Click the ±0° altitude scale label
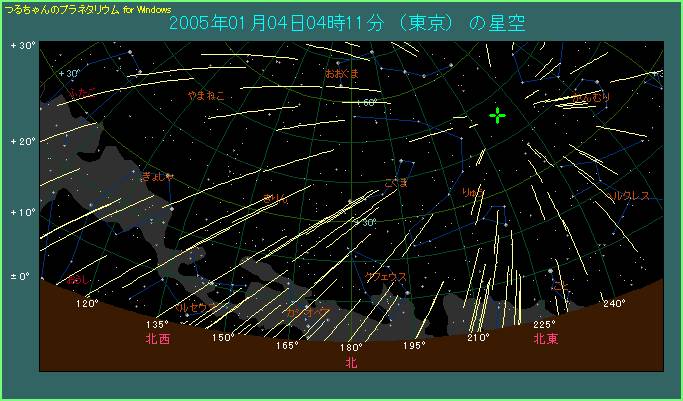 point(23,275)
